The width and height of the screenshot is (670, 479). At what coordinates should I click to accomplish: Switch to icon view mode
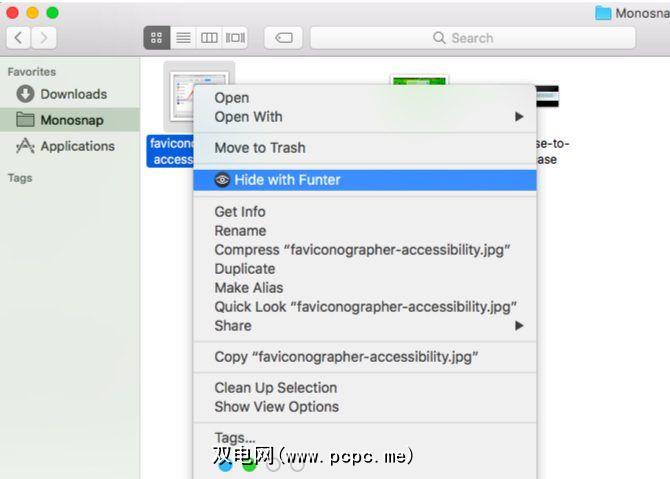click(157, 38)
